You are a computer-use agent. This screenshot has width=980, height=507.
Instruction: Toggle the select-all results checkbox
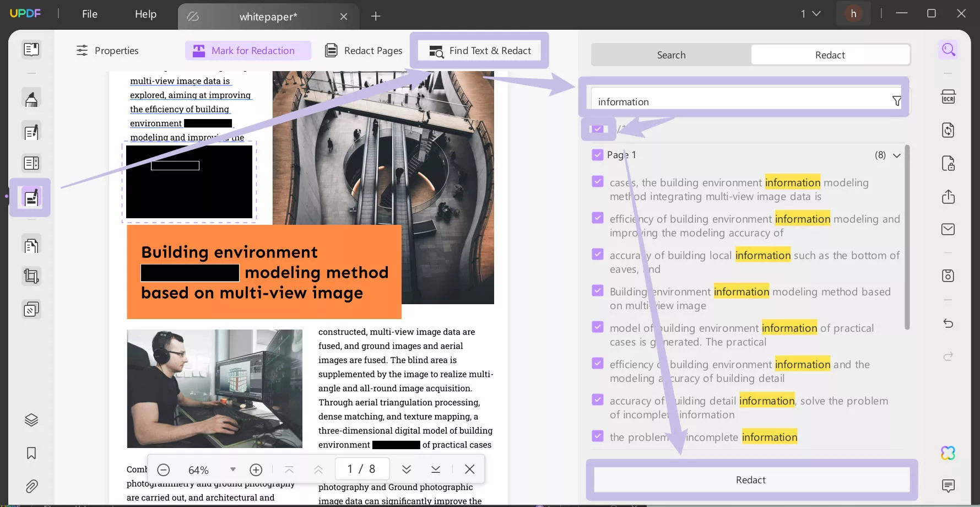click(598, 129)
